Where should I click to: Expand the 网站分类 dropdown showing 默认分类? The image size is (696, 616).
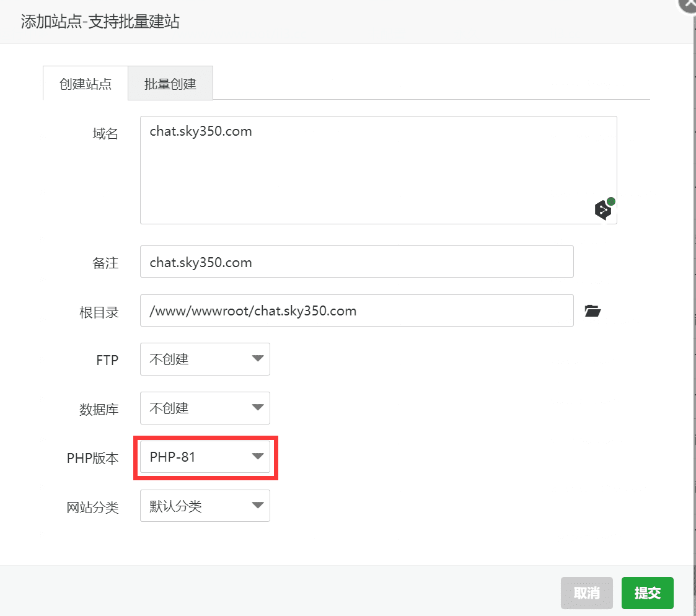(205, 506)
